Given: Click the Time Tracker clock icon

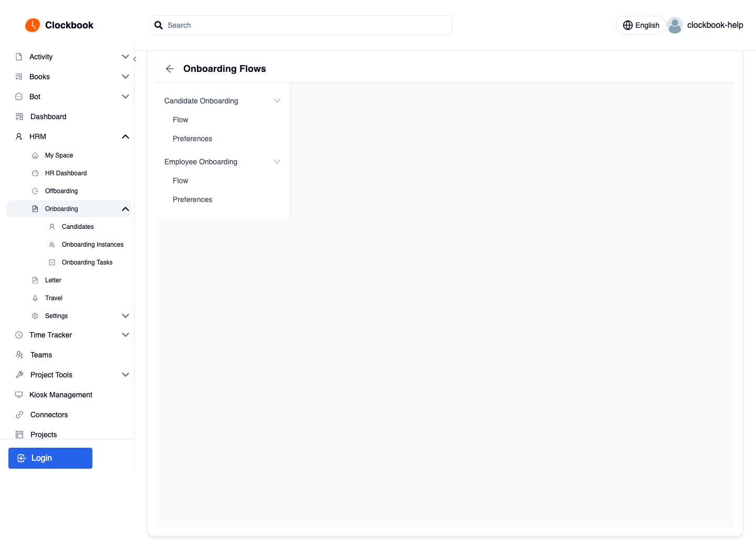Looking at the screenshot, I should [x=19, y=335].
